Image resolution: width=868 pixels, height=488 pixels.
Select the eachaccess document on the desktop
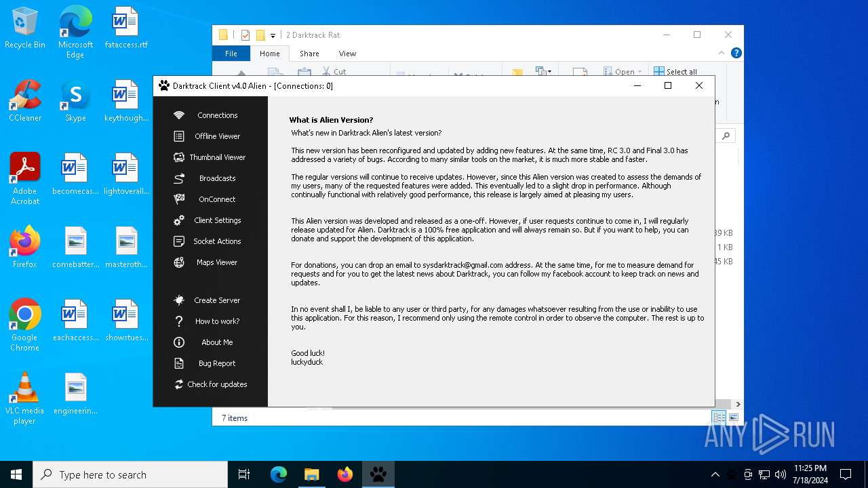(x=75, y=321)
